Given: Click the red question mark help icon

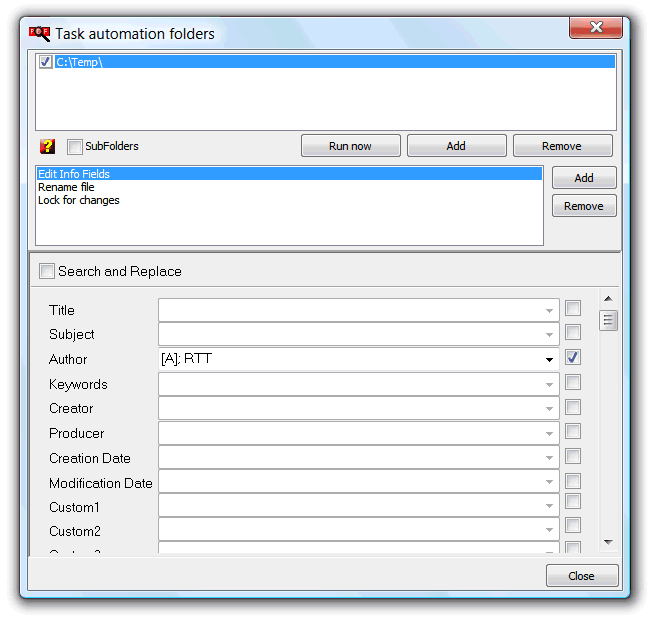Looking at the screenshot, I should pyautogui.click(x=48, y=146).
